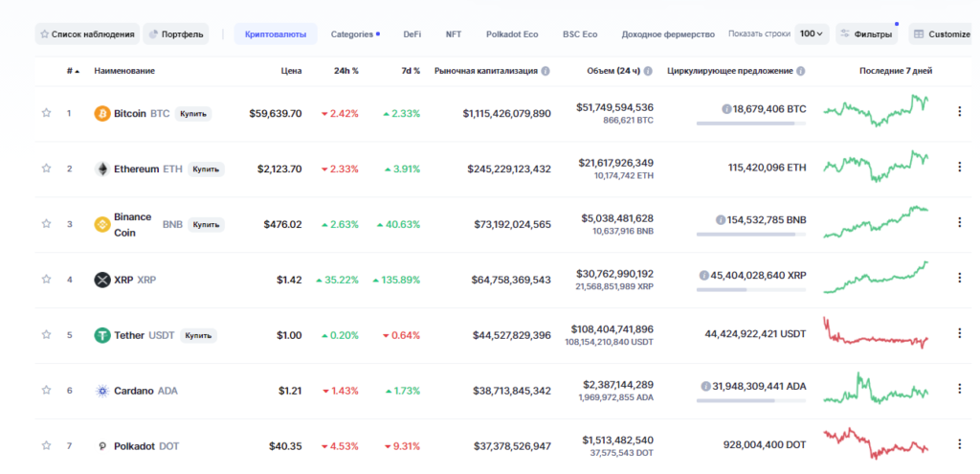Click Купить button next to Tether
This screenshot has height=474, width=980.
pos(199,335)
